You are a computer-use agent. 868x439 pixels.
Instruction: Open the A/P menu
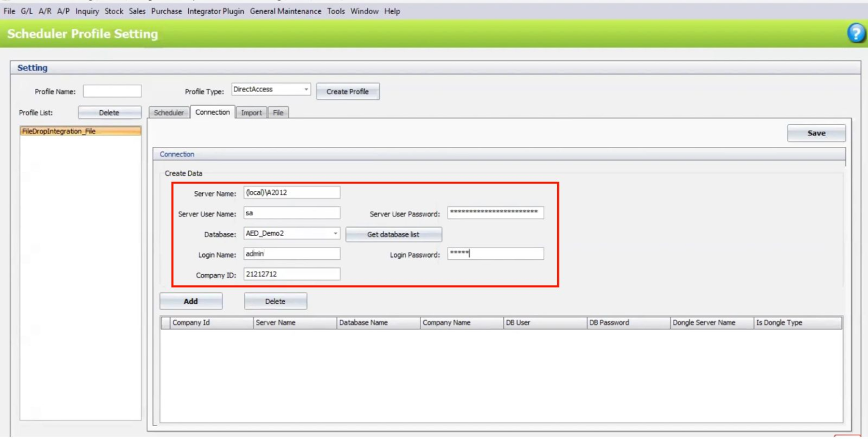coord(63,12)
